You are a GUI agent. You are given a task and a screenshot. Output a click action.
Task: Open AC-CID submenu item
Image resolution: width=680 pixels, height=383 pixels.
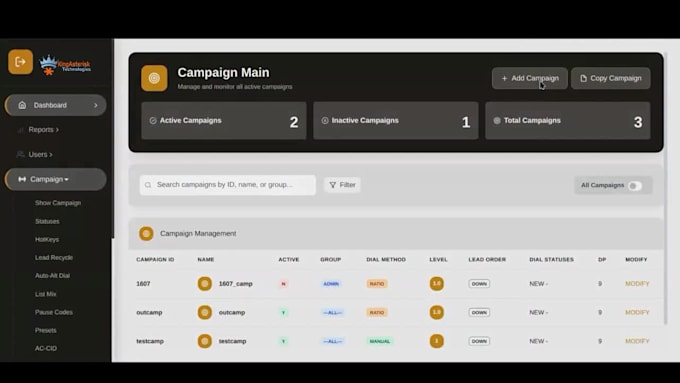[46, 348]
